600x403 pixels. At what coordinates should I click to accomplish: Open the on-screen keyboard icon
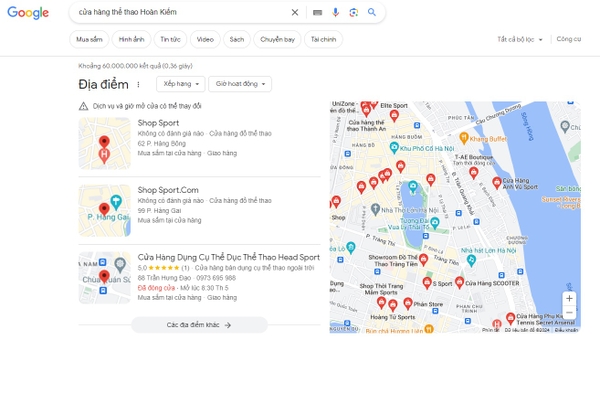click(x=317, y=13)
